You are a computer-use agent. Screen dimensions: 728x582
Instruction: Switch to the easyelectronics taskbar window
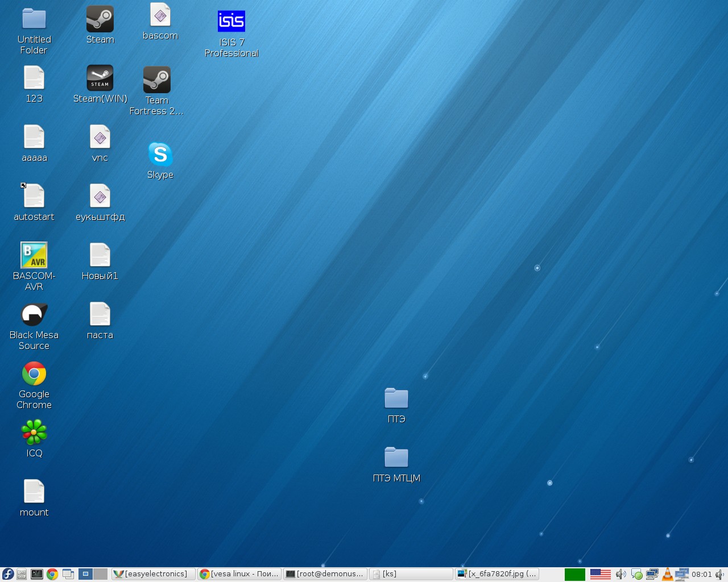[154, 574]
